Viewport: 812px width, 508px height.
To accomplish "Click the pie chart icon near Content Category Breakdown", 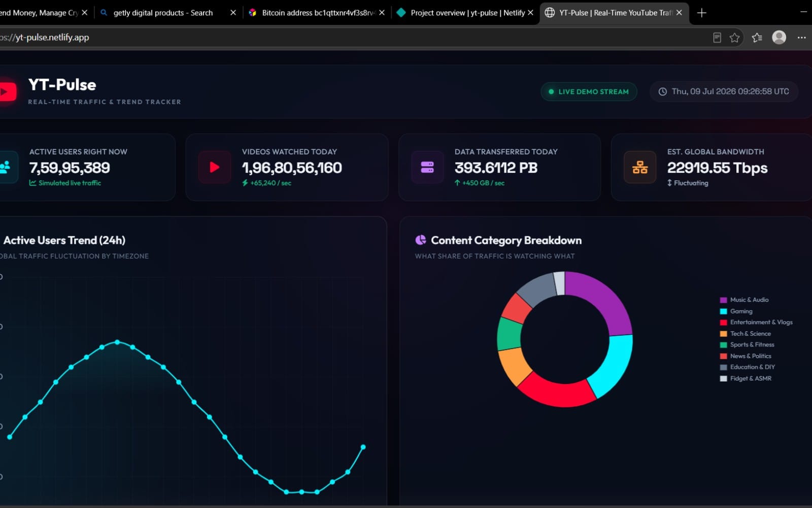I will (x=421, y=240).
